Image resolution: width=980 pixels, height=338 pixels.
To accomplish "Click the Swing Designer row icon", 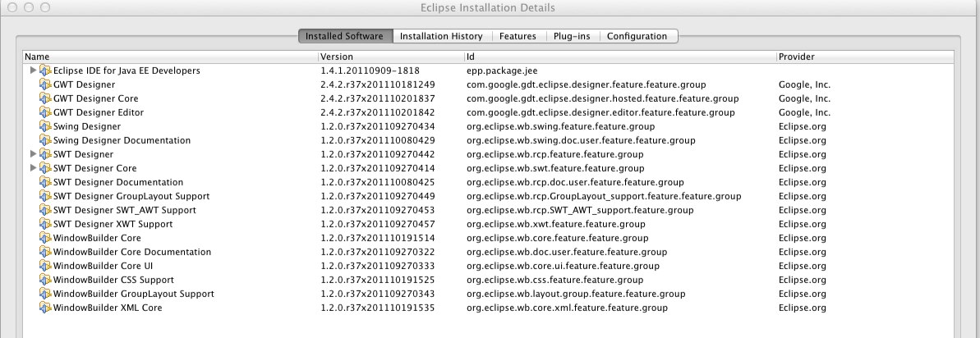I will (45, 126).
